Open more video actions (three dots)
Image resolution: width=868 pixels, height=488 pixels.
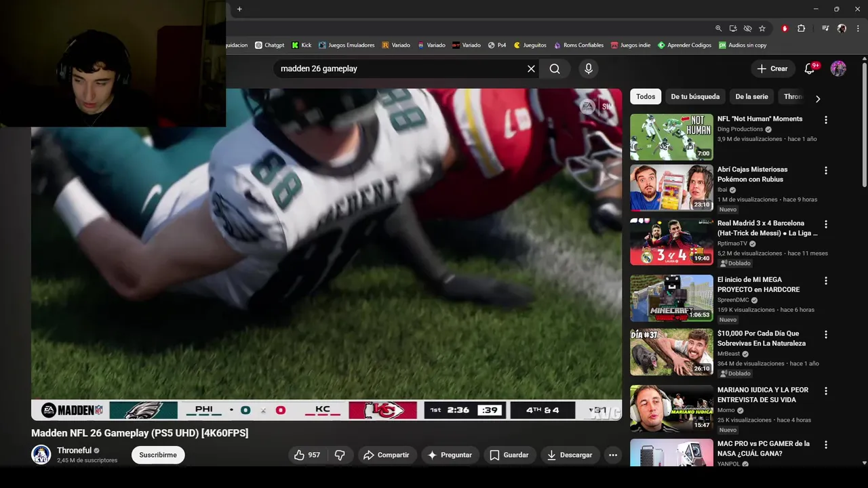613,455
